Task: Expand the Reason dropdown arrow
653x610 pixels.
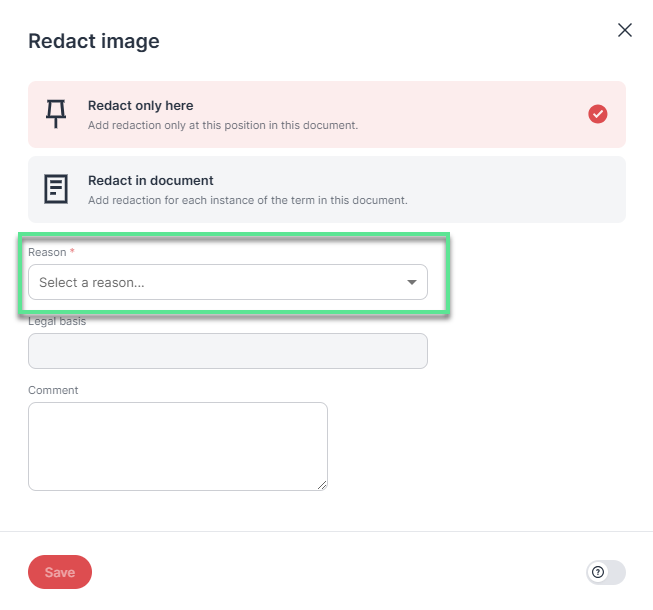Action: point(412,282)
